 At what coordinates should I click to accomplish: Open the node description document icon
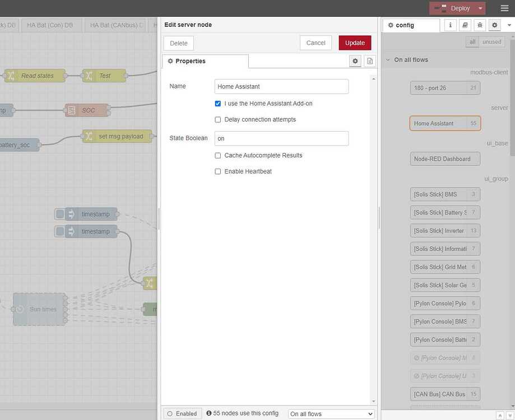point(369,61)
